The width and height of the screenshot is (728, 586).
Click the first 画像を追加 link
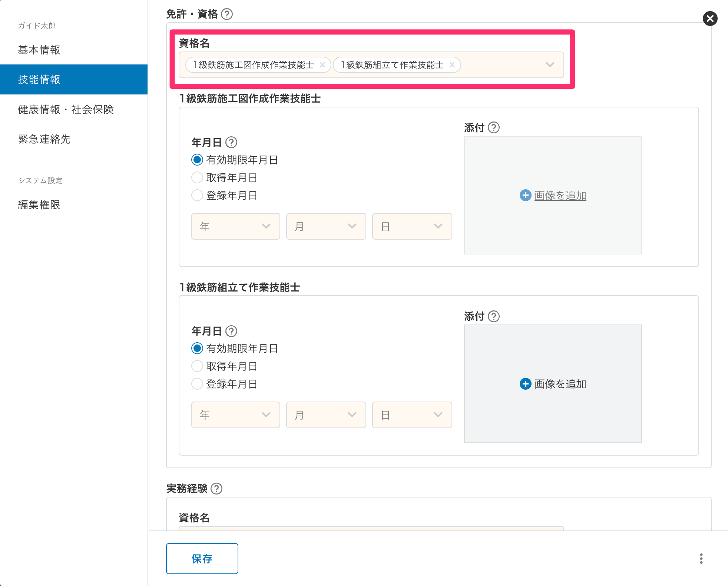pos(560,196)
